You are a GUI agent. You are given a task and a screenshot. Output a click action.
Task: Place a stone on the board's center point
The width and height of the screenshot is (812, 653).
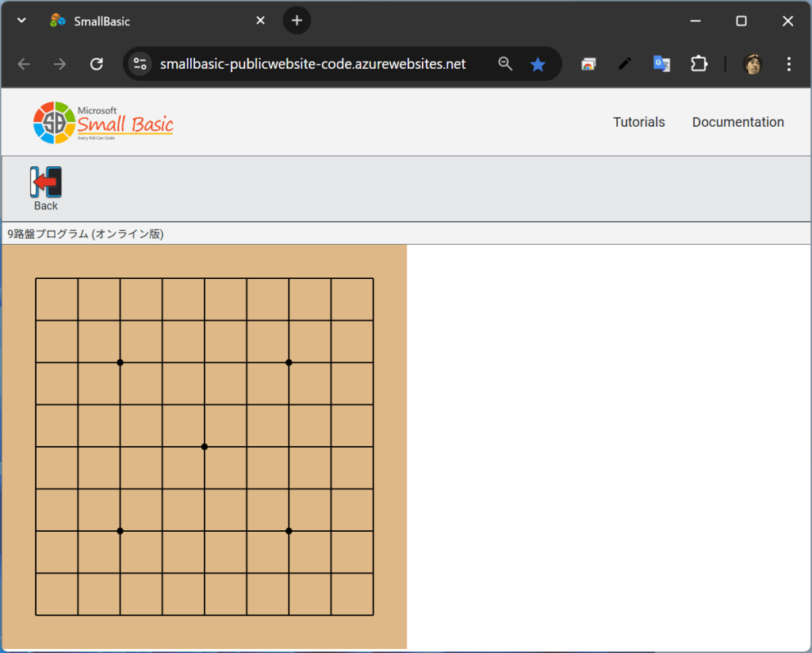[x=205, y=447]
